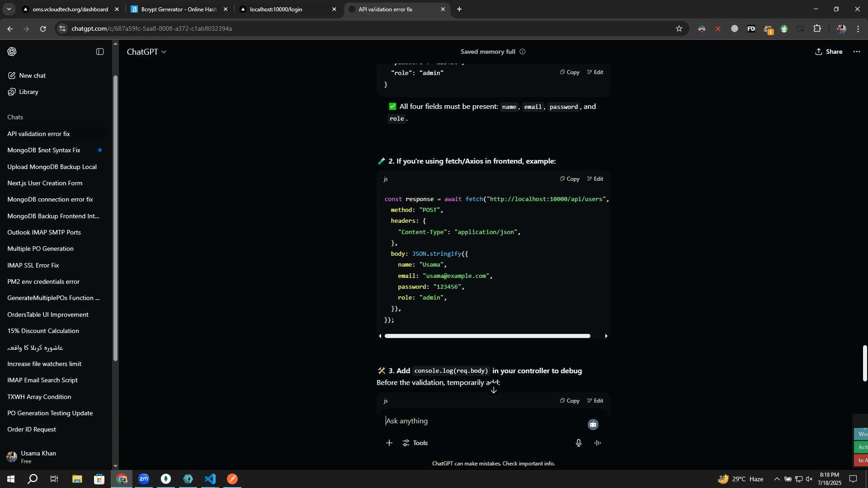
Task: Click the robot extension icon in composer
Action: click(593, 424)
